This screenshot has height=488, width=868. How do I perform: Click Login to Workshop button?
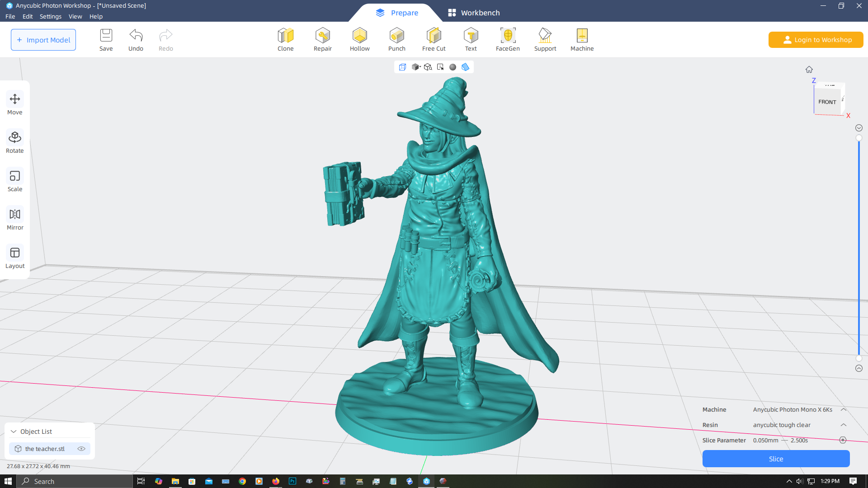pyautogui.click(x=816, y=40)
